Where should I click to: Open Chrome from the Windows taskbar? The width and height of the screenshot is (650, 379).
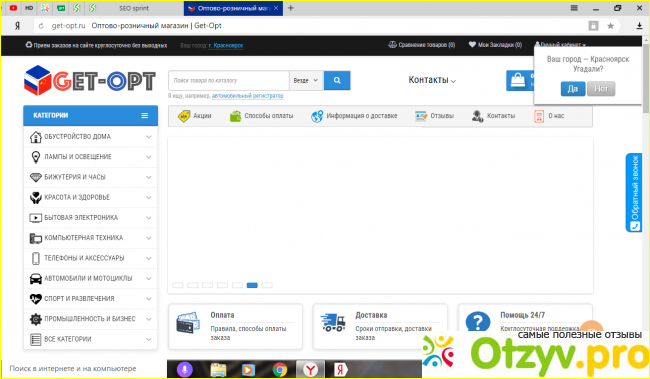(x=280, y=369)
